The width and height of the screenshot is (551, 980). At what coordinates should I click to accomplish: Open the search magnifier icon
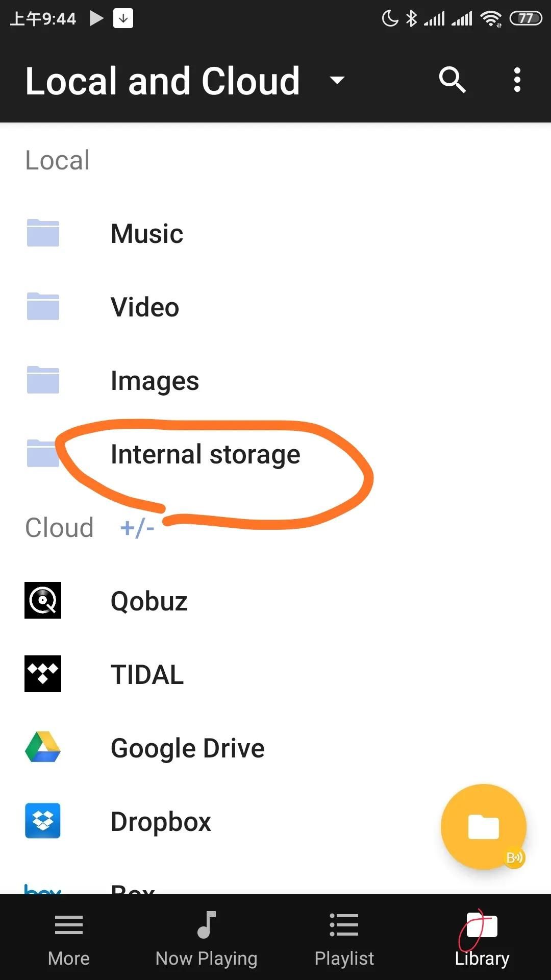coord(452,80)
